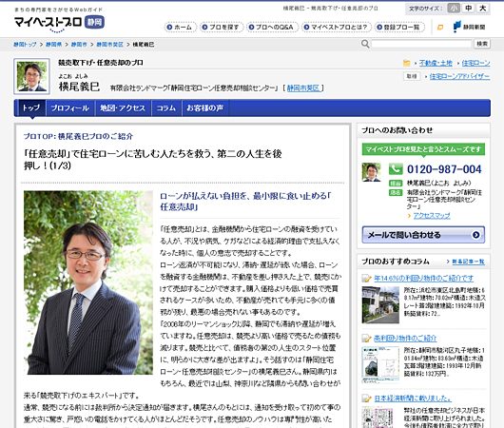Click 静岡市葵区 link next to company name
504x428 pixels.
303,88
